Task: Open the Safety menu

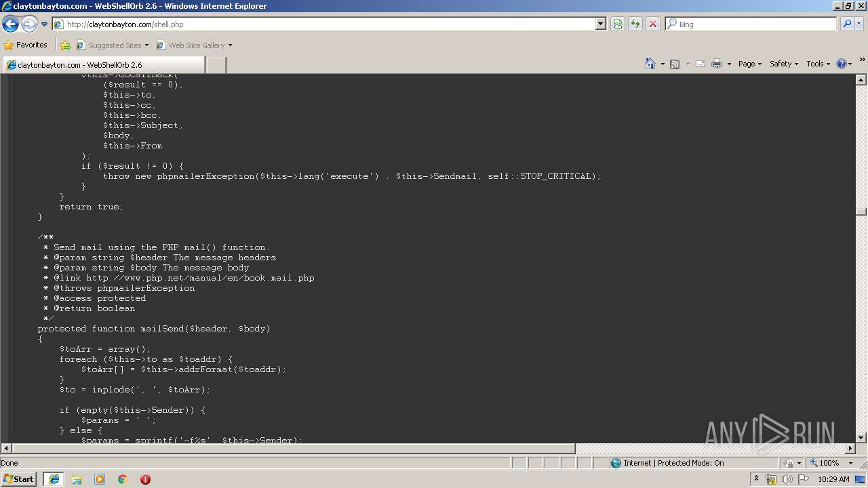Action: click(784, 64)
